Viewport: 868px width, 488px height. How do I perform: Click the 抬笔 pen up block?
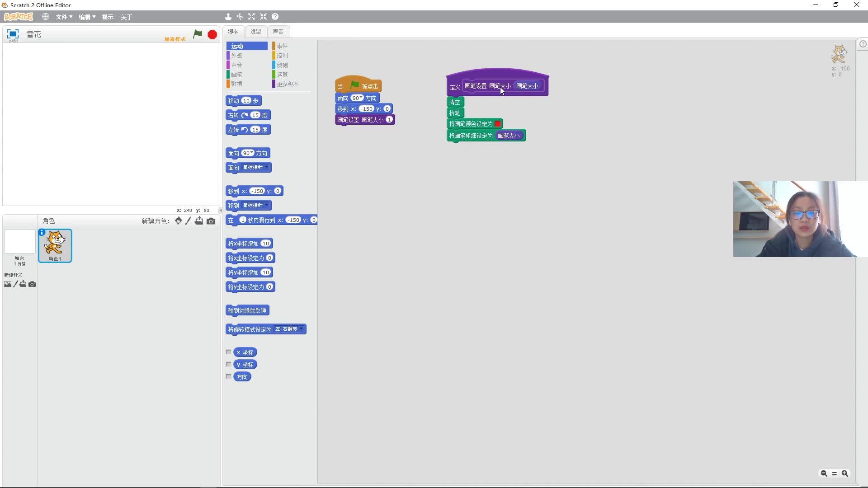point(454,113)
